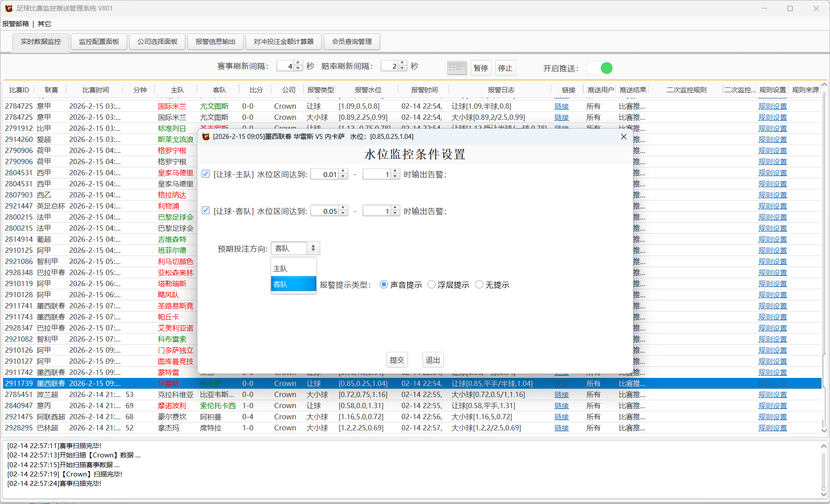Switch to 实时数据监控 tab
Image resolution: width=830 pixels, height=504 pixels.
coord(41,42)
